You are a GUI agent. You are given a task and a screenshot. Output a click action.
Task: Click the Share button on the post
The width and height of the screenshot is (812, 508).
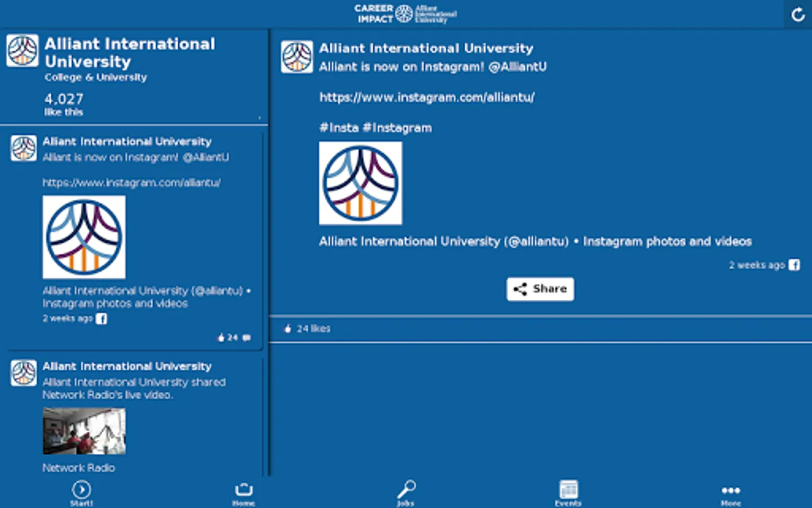[540, 289]
